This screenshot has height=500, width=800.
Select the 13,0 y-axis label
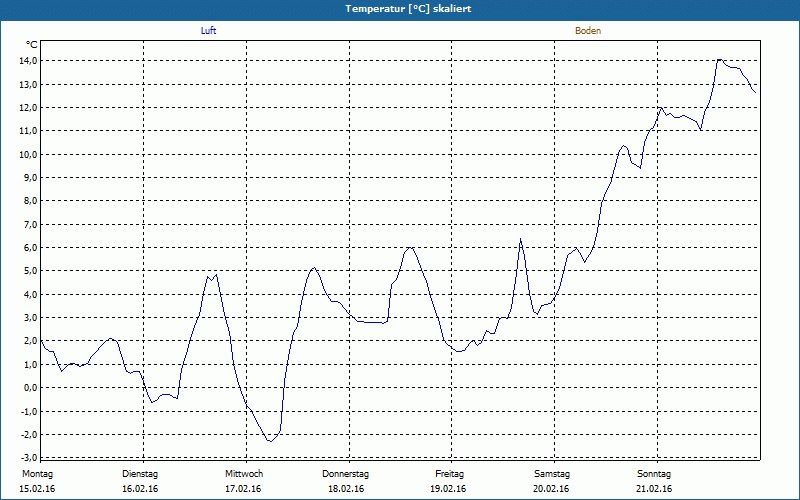[x=29, y=84]
